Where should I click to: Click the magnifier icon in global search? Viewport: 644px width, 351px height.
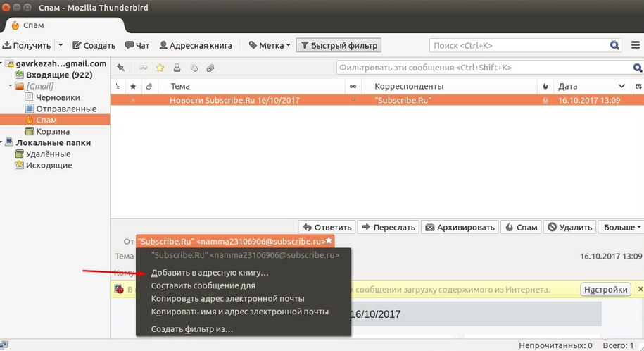614,45
